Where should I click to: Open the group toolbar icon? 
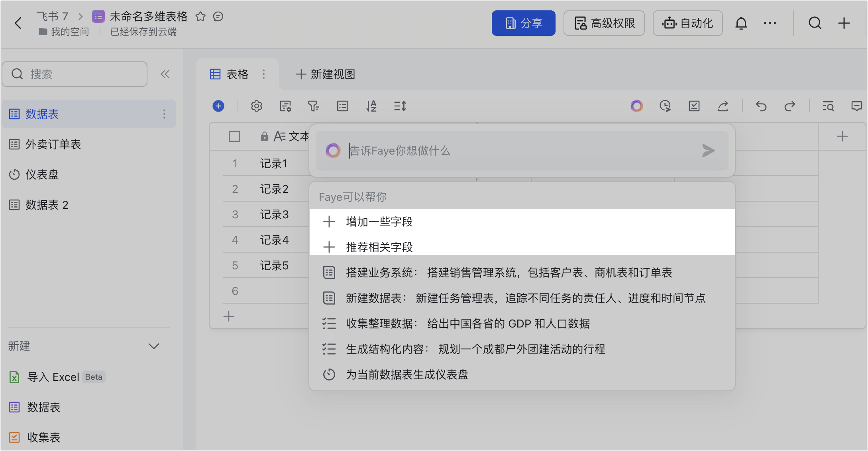[x=343, y=106]
